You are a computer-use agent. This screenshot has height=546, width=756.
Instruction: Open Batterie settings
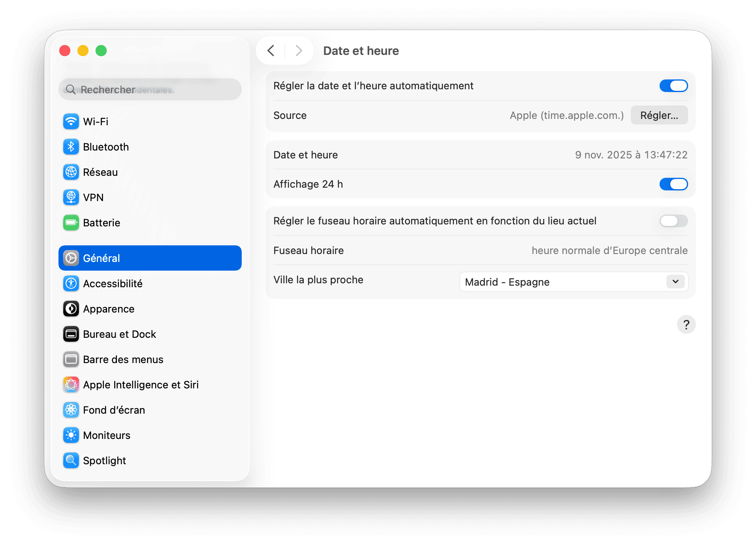coord(71,222)
